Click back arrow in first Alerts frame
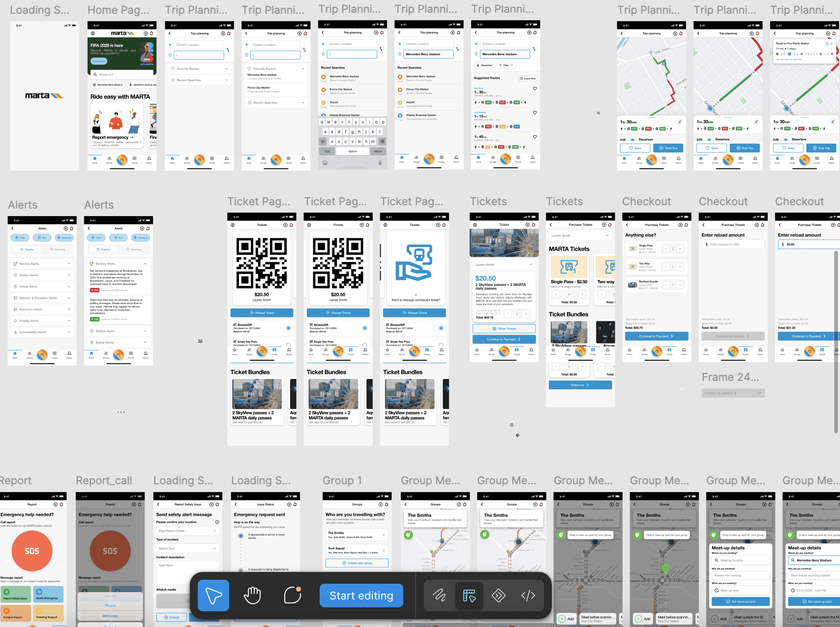This screenshot has width=840, height=627. (12, 228)
